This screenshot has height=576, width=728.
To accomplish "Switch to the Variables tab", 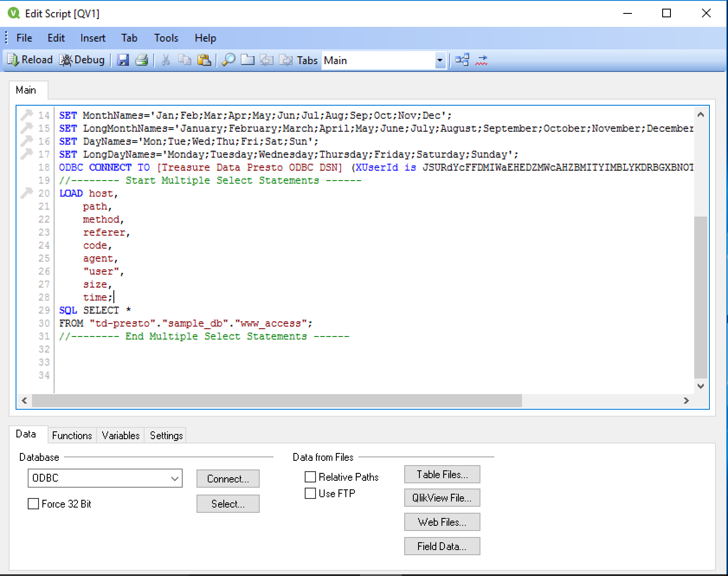I will [121, 435].
